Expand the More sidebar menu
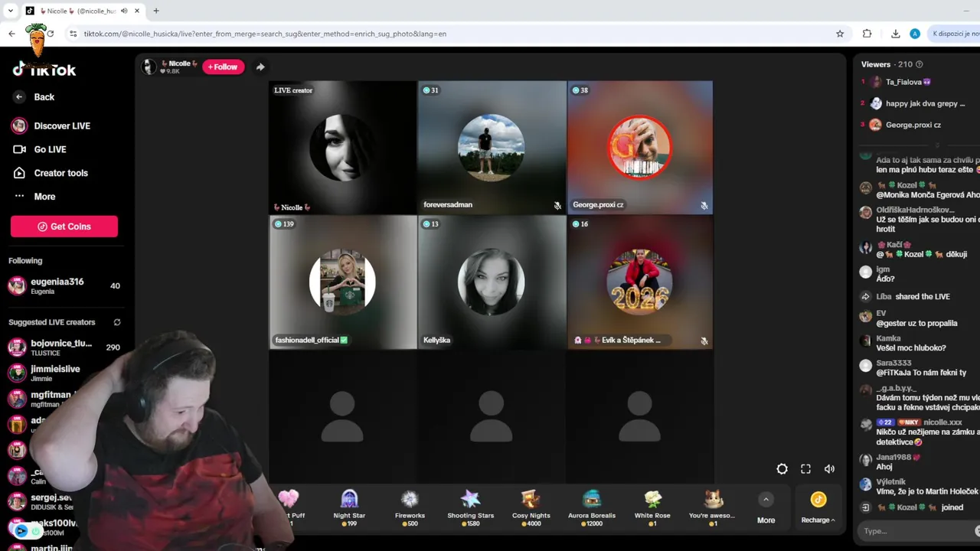The width and height of the screenshot is (980, 551). coord(35,197)
